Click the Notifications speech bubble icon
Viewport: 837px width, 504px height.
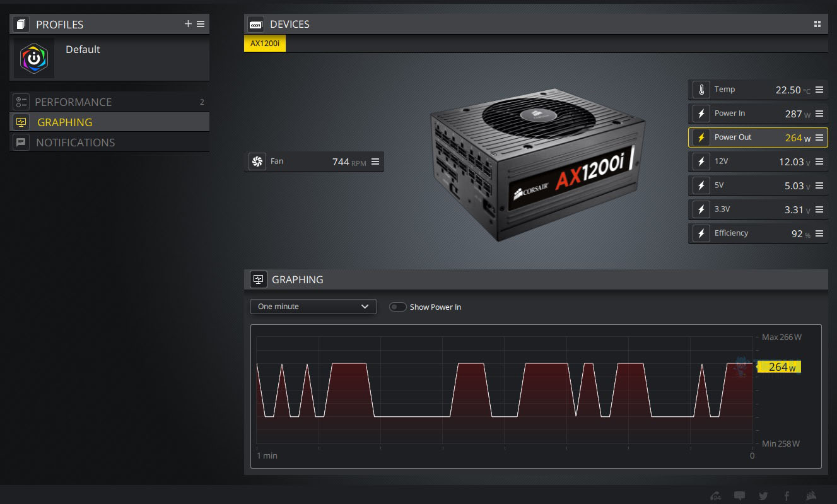21,143
